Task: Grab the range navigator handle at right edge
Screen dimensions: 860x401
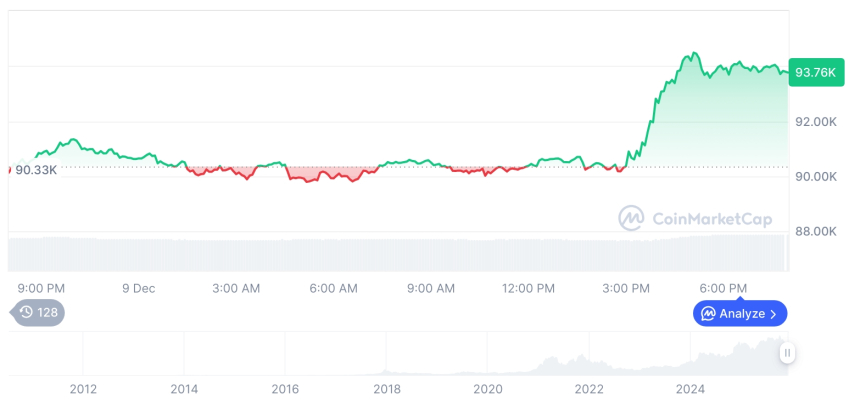Action: point(788,352)
